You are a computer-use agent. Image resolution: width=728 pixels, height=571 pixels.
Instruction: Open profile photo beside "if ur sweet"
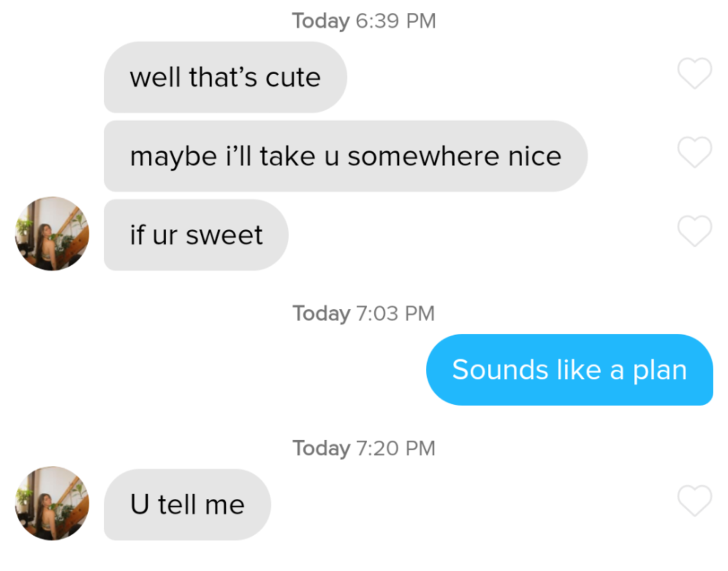52,234
